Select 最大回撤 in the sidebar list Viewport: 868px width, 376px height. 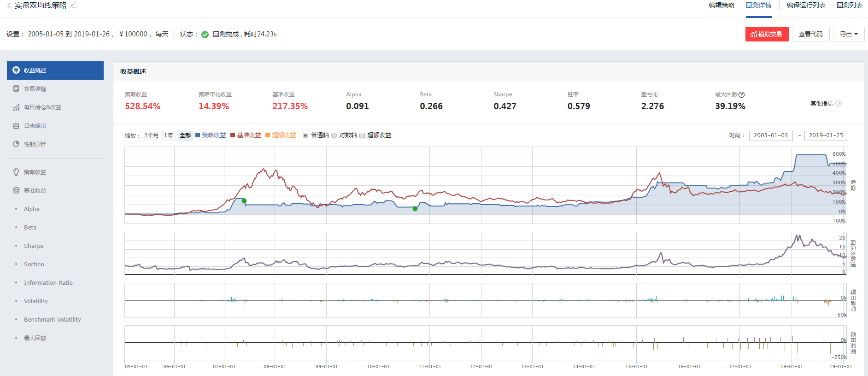[x=35, y=338]
